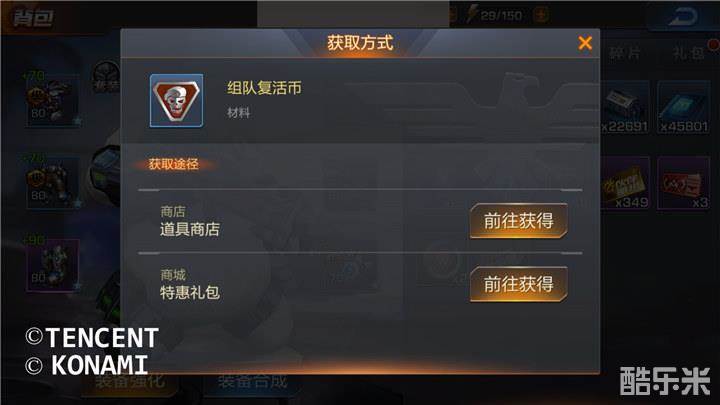Click 前往获得 for 特惠礼包
Viewport: 720px width, 405px height.
pos(518,284)
